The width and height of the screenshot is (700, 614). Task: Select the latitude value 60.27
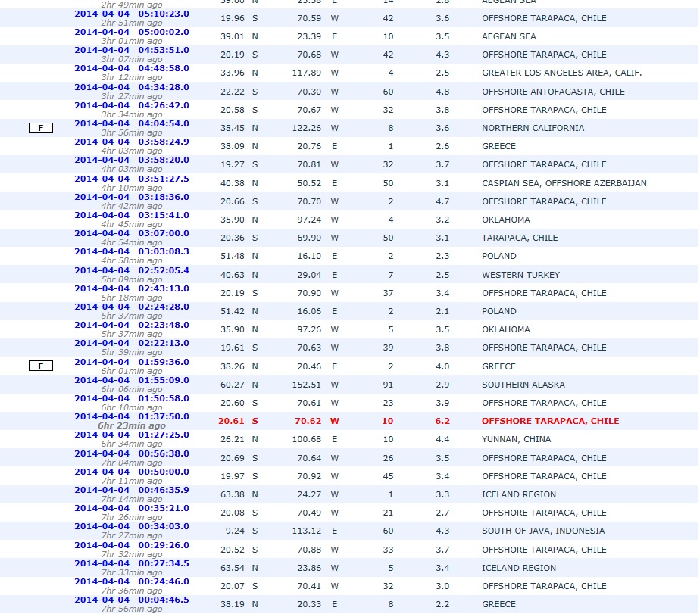click(x=233, y=385)
